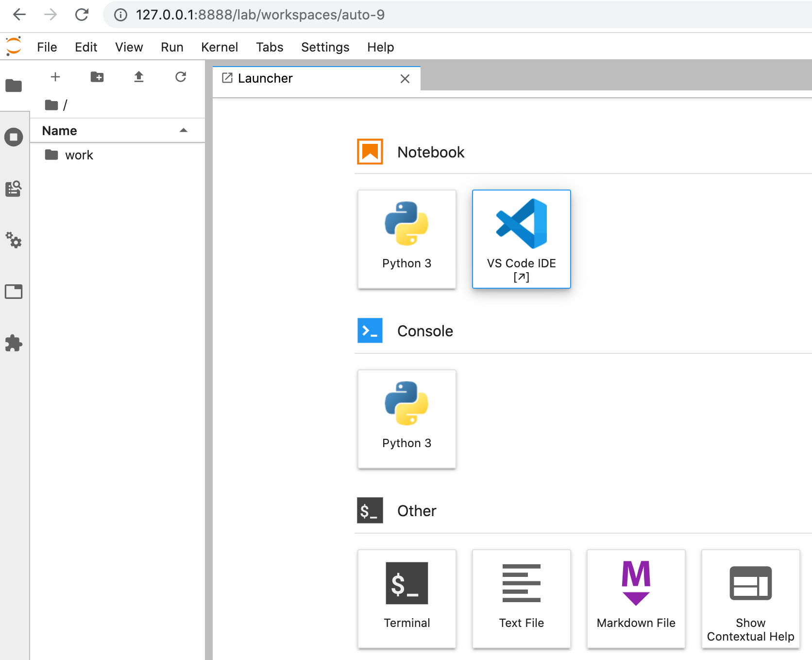
Task: Launch VS Code IDE card
Action: pyautogui.click(x=522, y=239)
